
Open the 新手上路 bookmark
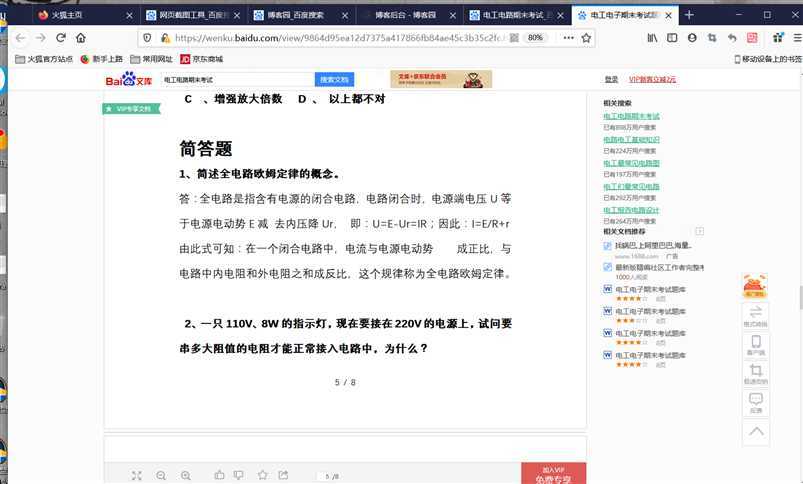click(101, 59)
